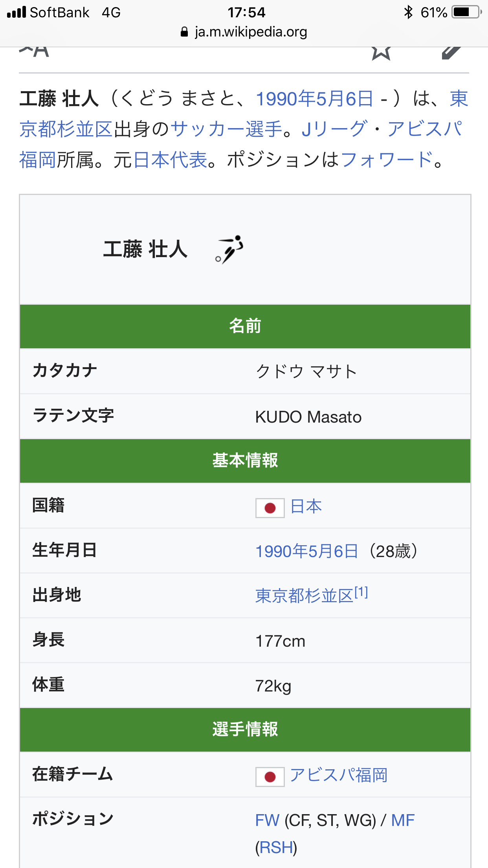Click the soccer player pictogram
488x868 pixels.
[229, 250]
